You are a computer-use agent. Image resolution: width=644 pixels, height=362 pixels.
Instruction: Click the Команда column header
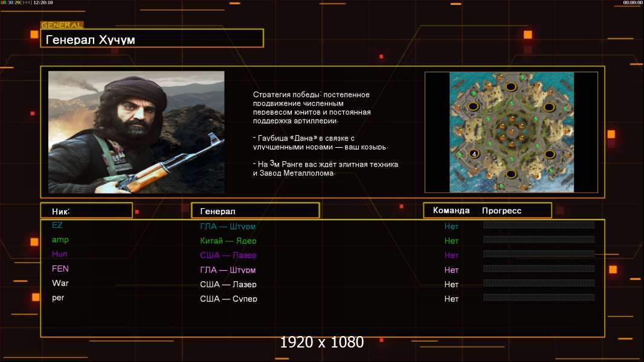[x=451, y=211]
